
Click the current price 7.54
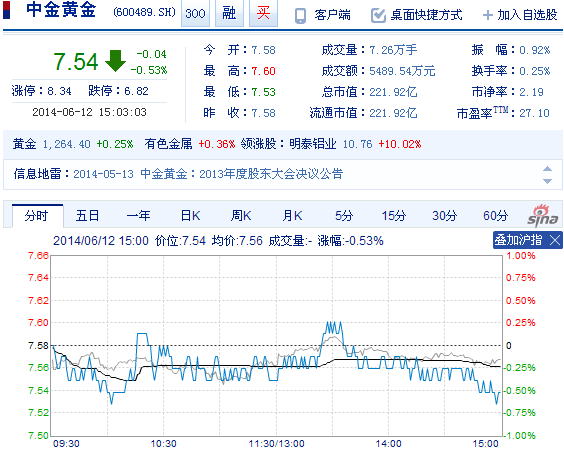76,62
